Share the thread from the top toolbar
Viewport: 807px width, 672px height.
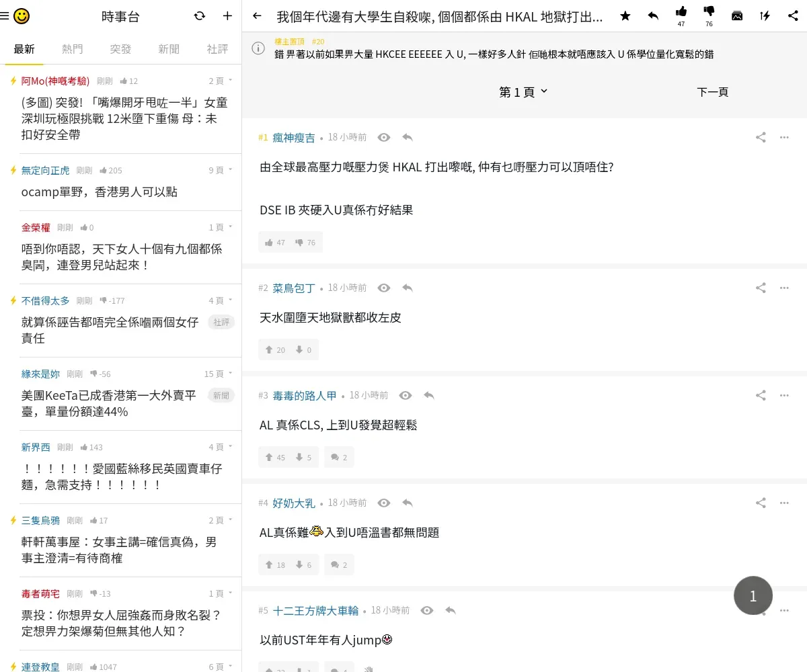pos(793,16)
